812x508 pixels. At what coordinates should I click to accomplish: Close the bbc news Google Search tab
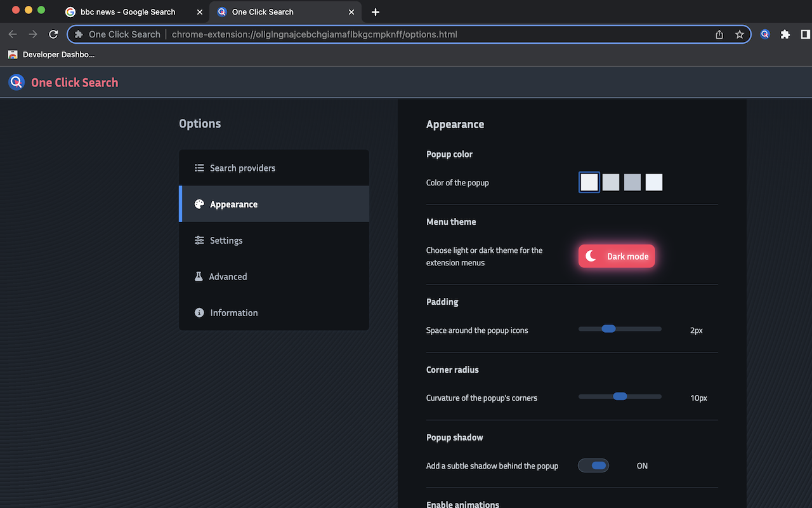[x=200, y=12]
